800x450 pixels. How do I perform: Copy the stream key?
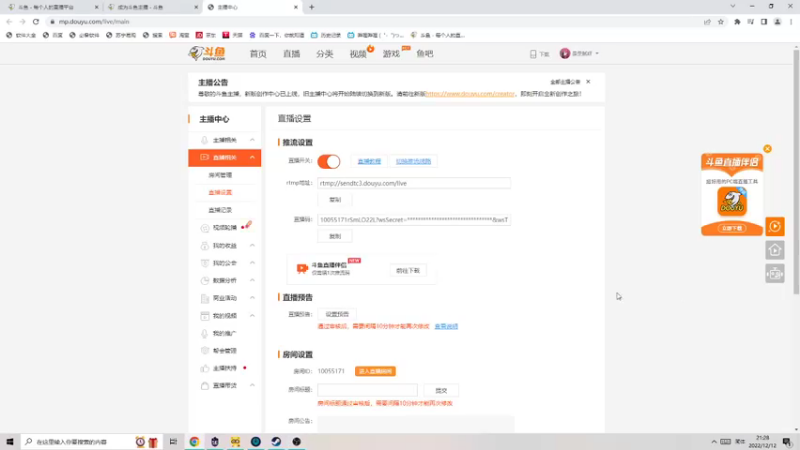click(x=335, y=236)
